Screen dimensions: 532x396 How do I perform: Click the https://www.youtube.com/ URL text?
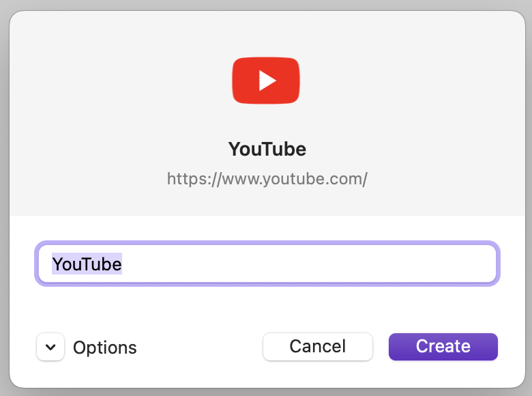click(267, 179)
